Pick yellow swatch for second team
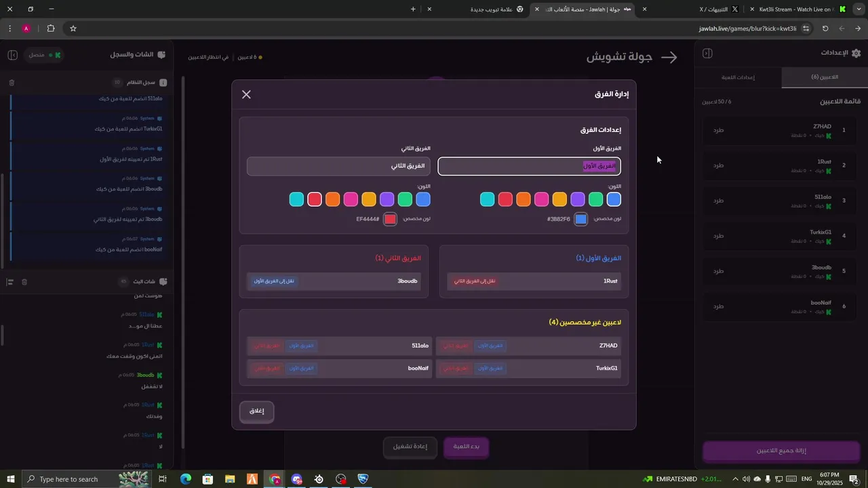Image resolution: width=868 pixels, height=488 pixels. tap(369, 199)
